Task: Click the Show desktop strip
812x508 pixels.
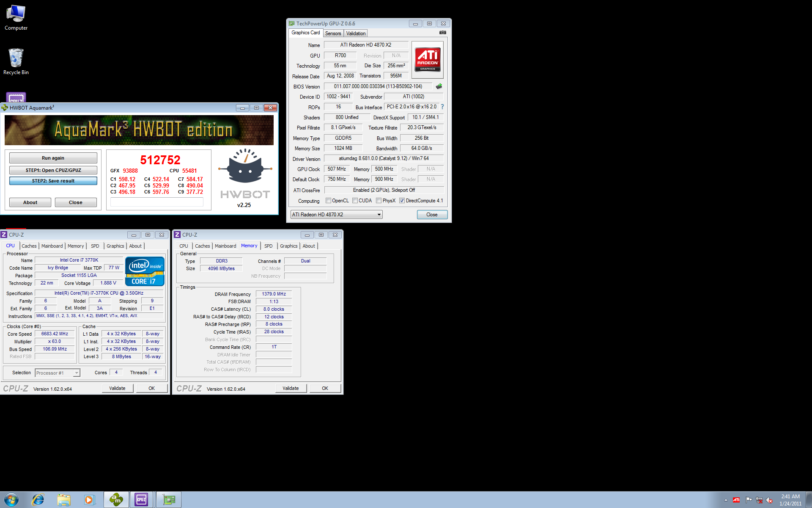Action: [809, 500]
